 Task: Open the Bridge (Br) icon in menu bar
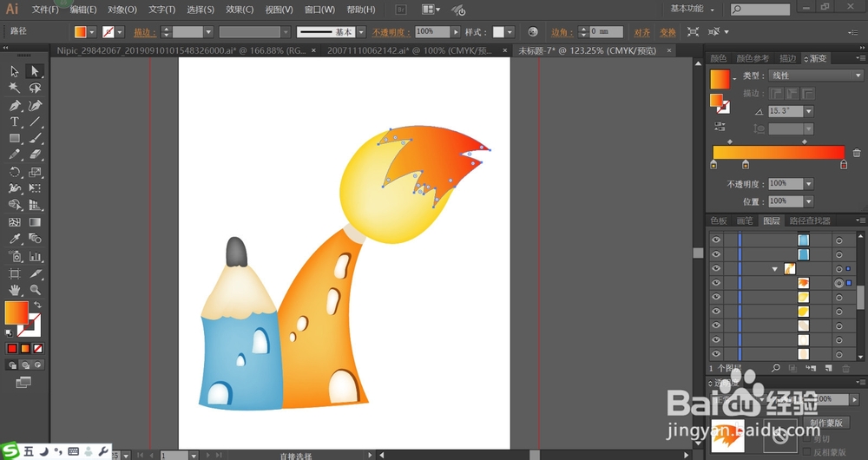401,10
